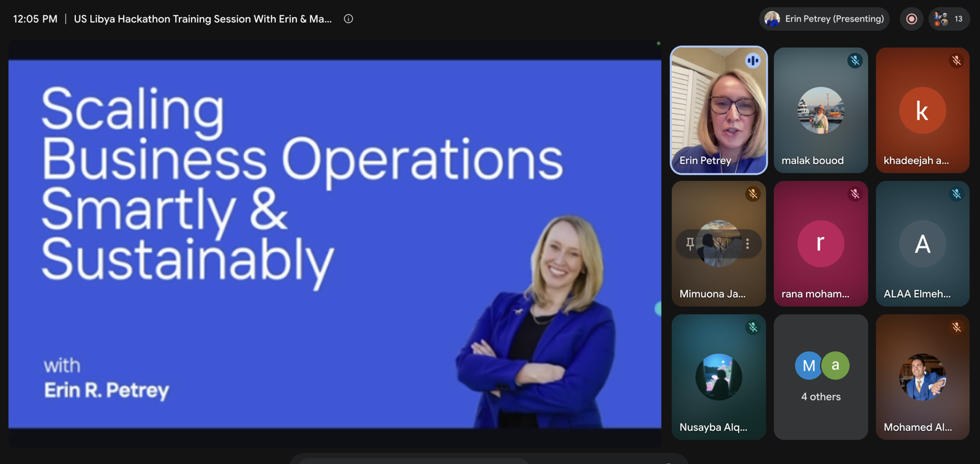
Task: Click the muted mic icon on rana's tile
Action: click(x=855, y=194)
